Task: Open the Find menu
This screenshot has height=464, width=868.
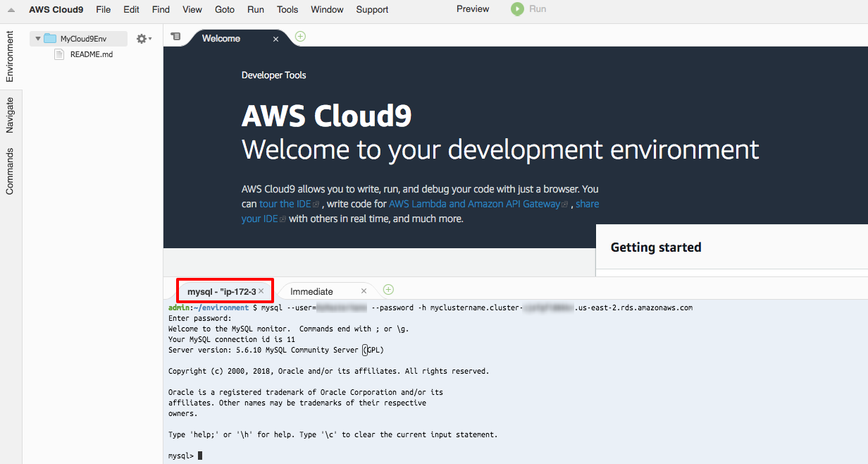Action: pos(161,9)
